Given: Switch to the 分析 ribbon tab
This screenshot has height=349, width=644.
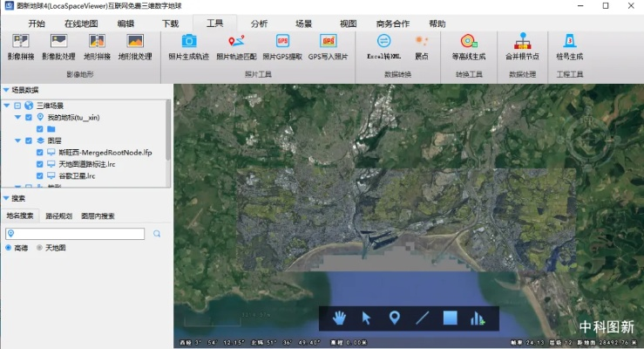Looking at the screenshot, I should 259,24.
